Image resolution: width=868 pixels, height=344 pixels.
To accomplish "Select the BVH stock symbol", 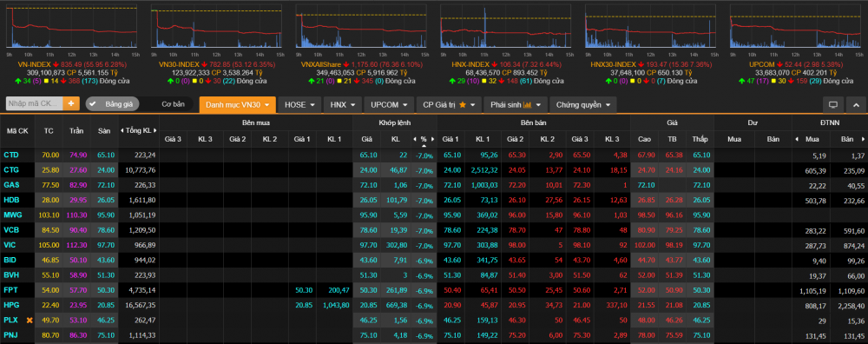I will point(11,275).
